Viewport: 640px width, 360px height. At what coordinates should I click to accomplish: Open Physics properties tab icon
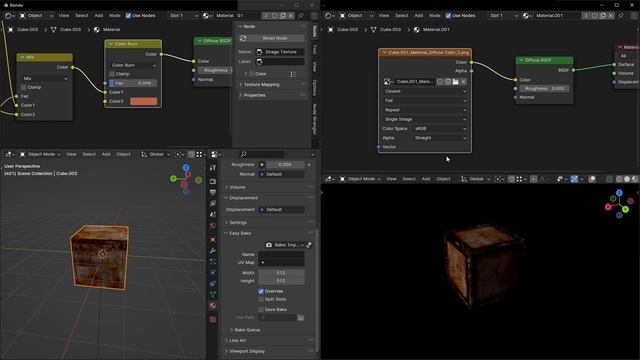[x=213, y=272]
